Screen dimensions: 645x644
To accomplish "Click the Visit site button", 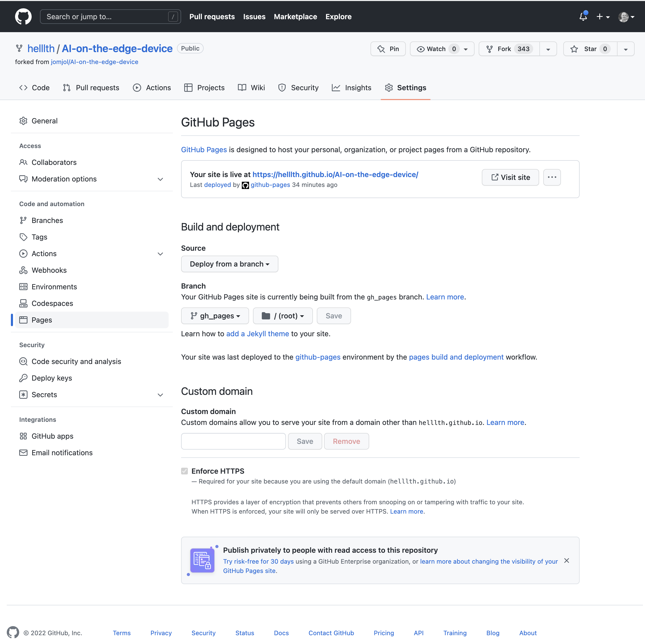I will [510, 177].
